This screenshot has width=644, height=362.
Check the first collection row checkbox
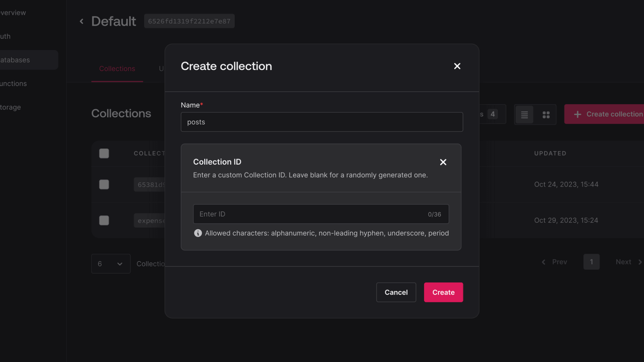point(104,185)
